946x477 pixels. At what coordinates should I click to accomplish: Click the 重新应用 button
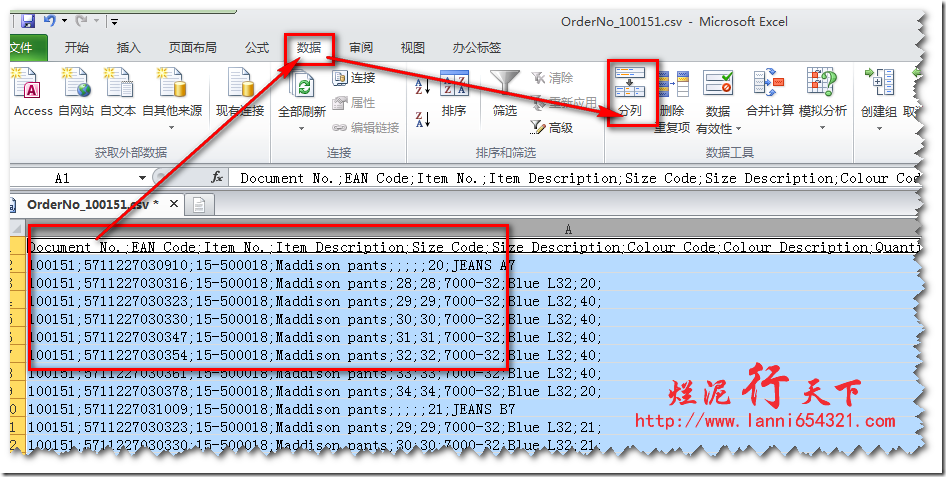tap(564, 103)
